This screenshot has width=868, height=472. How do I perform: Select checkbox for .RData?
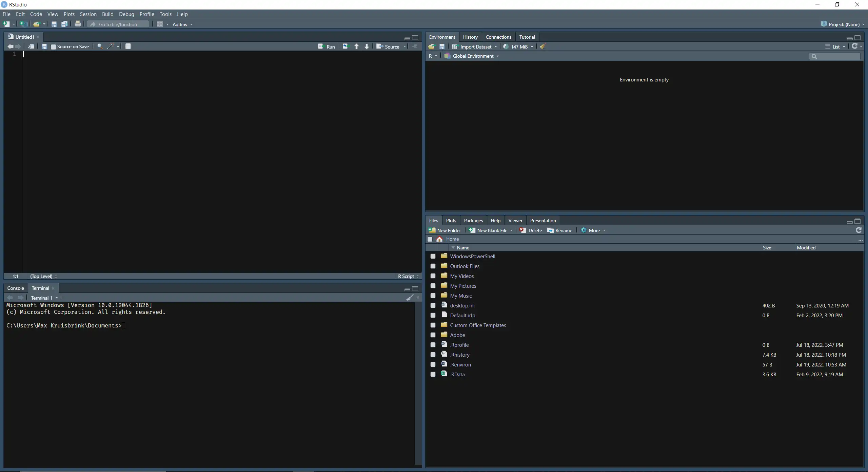(433, 374)
